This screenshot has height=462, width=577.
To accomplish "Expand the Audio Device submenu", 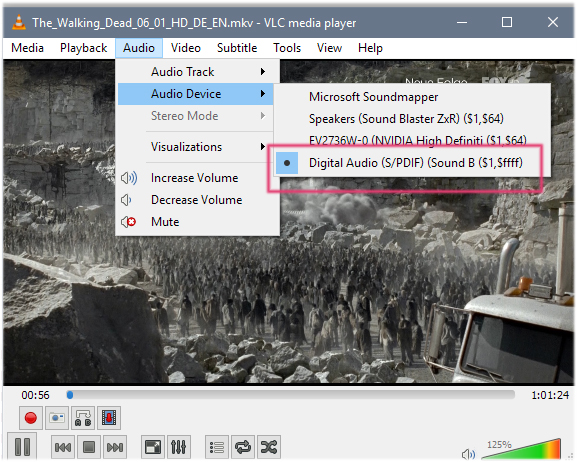I will [196, 94].
